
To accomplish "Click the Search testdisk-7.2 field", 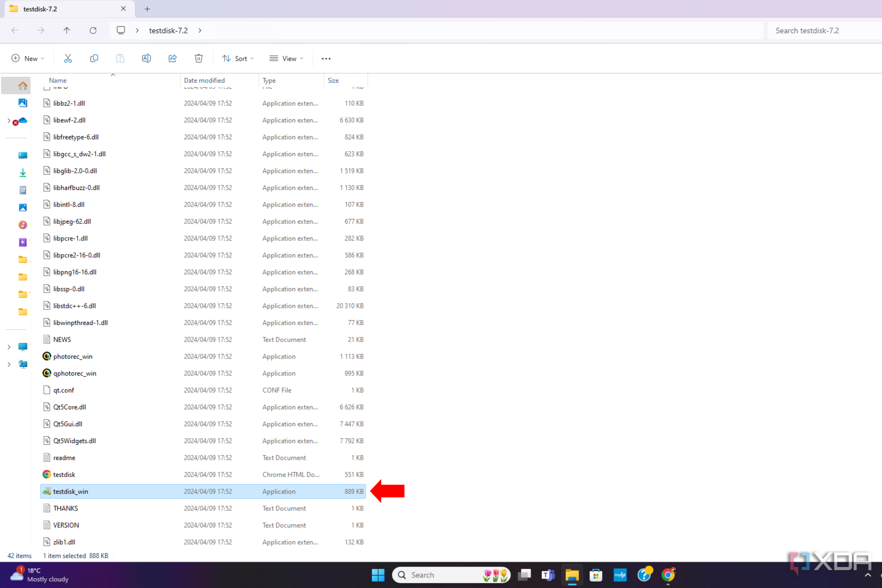I will coord(821,31).
